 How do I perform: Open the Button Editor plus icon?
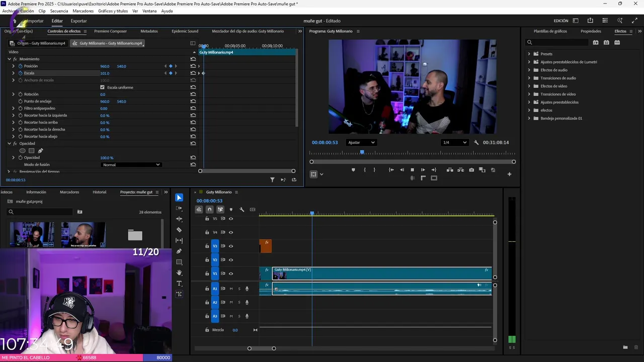(509, 174)
